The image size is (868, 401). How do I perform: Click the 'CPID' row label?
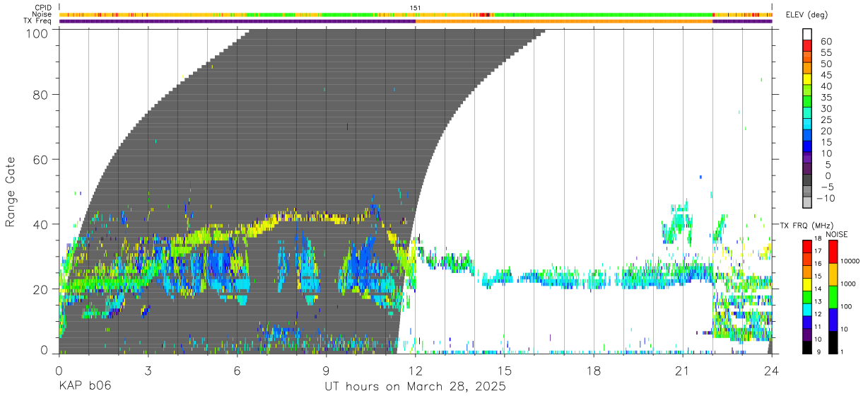(x=42, y=8)
